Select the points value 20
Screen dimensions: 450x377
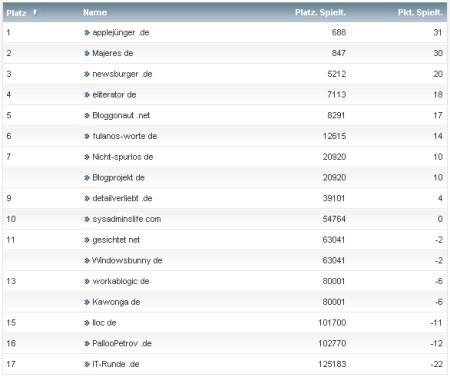click(438, 74)
